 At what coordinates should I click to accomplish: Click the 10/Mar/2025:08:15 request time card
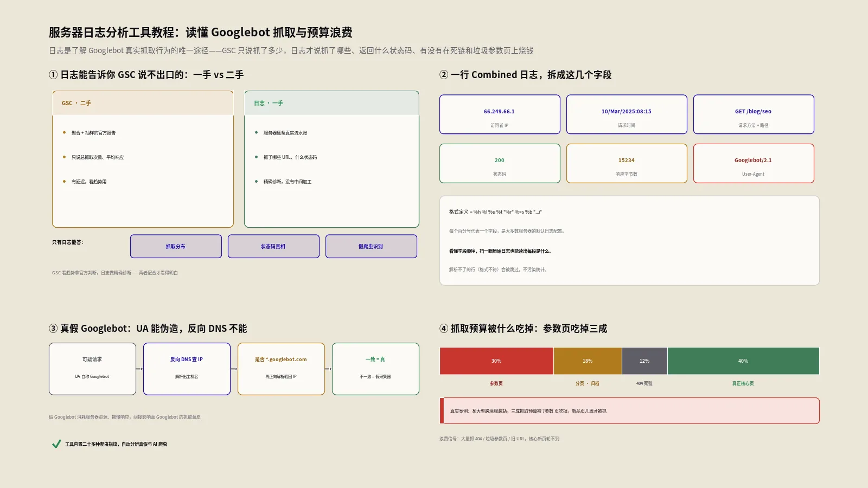coord(627,114)
